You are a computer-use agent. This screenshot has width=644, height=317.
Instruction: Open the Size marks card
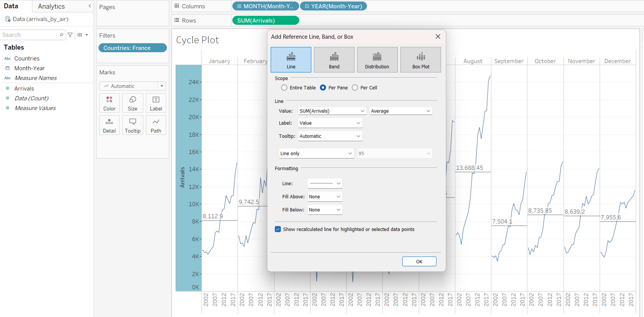pos(132,103)
